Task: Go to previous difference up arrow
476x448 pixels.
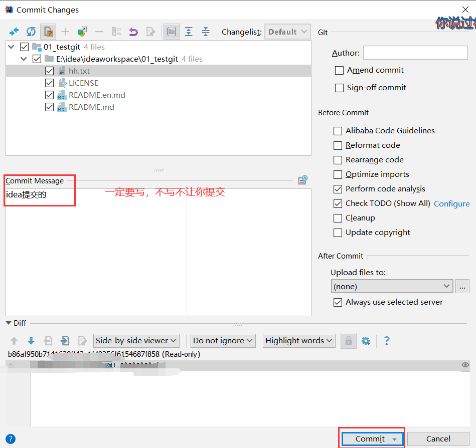Action: pyautogui.click(x=14, y=341)
